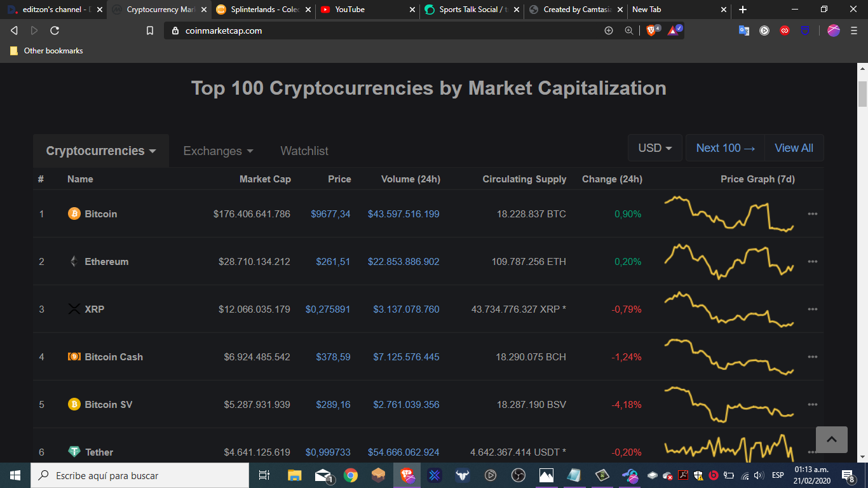This screenshot has height=488, width=868.
Task: Open the Bitcoin SV coin link
Action: pos(109,404)
